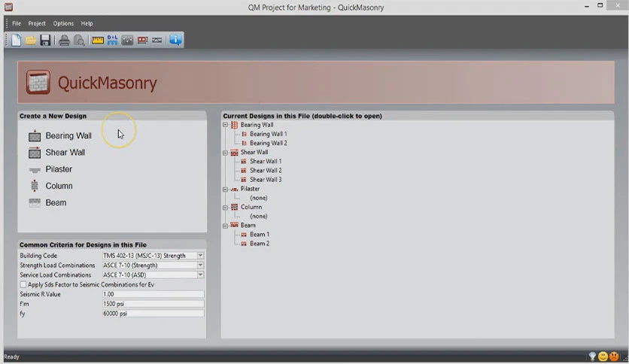Click the red masonry block toolbar icon
Screen dimensions: 629x364
click(142, 40)
